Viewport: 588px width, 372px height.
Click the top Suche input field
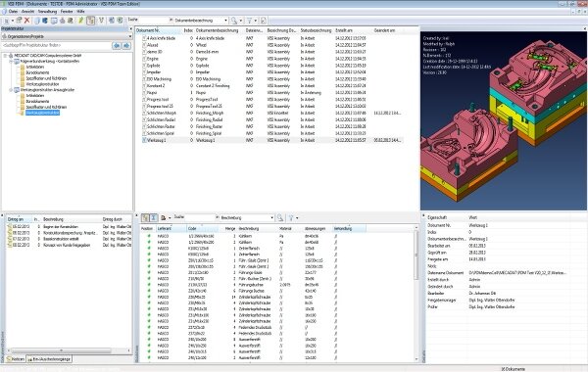(155, 21)
